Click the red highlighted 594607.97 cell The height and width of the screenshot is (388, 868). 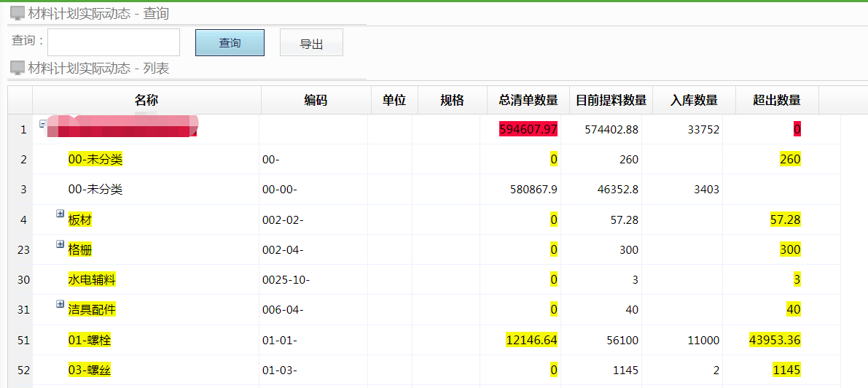point(528,130)
